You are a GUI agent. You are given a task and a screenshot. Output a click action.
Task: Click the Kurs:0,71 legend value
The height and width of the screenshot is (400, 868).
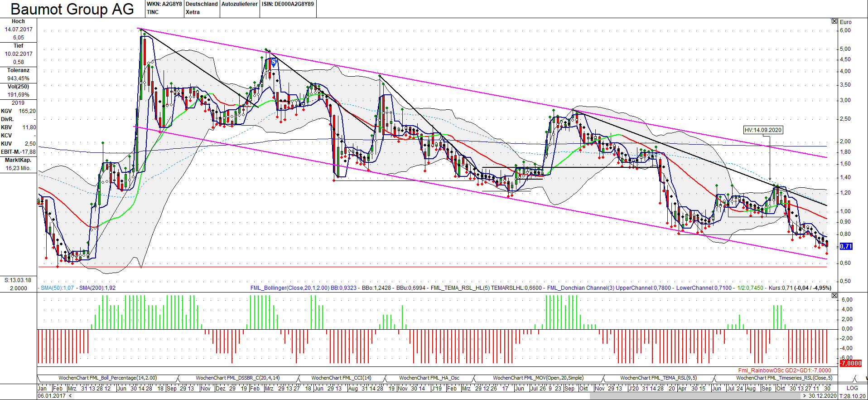tap(781, 288)
